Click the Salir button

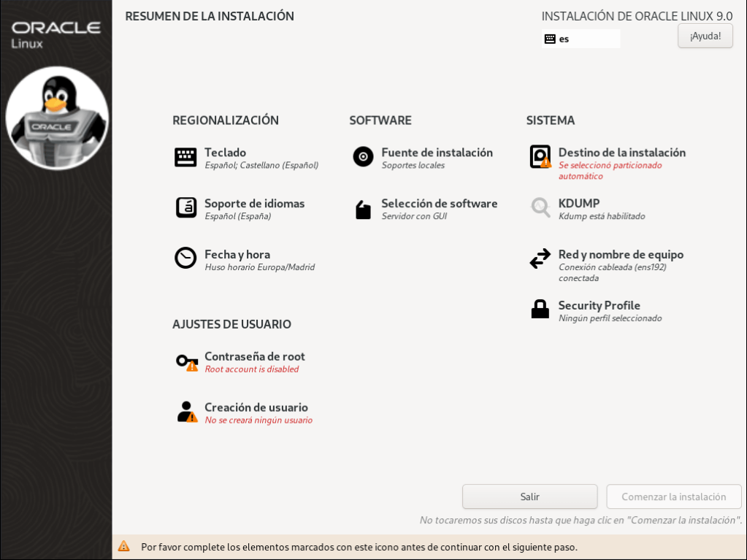pyautogui.click(x=529, y=496)
